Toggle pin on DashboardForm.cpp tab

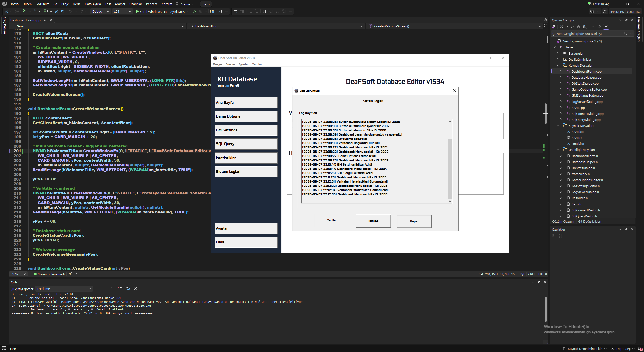click(45, 20)
